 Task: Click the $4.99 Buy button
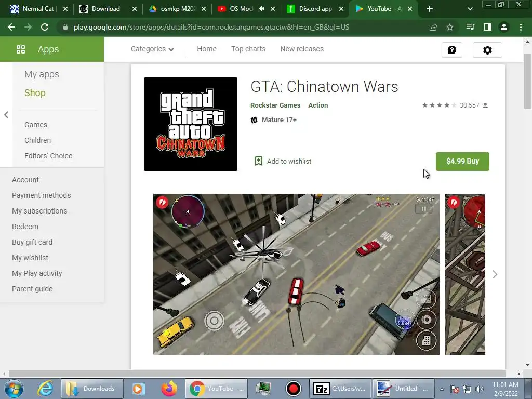(x=462, y=162)
